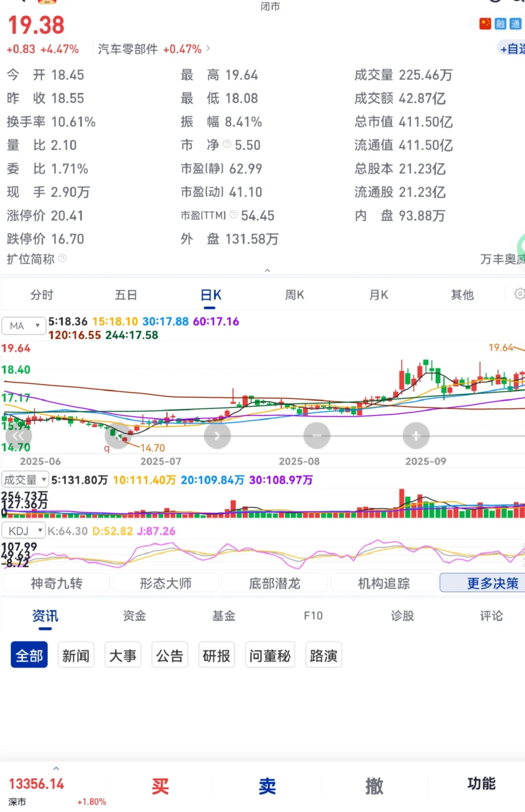
Task: Zoom in chart with plus button
Action: pyautogui.click(x=416, y=436)
